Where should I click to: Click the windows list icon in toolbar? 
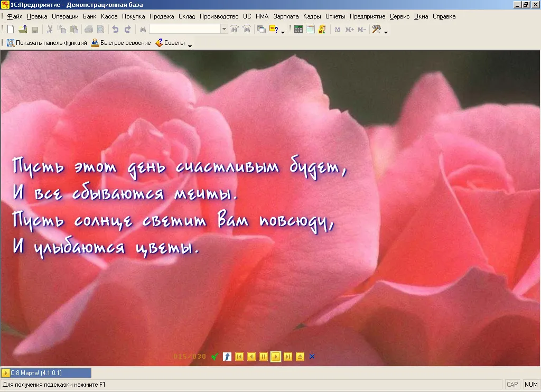pyautogui.click(x=262, y=30)
